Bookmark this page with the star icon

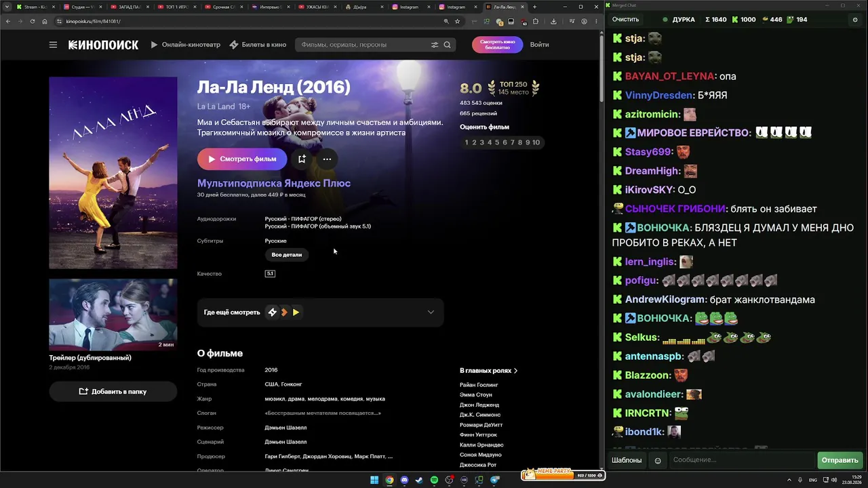click(x=457, y=21)
